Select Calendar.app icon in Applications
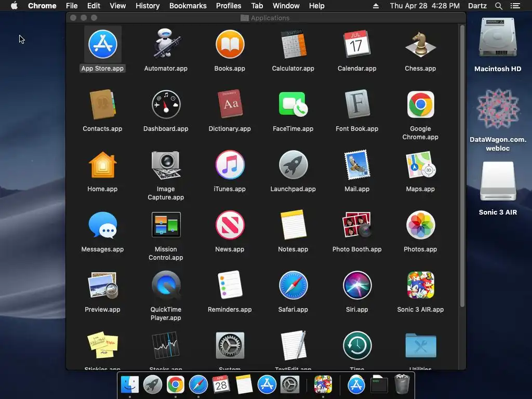 356,45
